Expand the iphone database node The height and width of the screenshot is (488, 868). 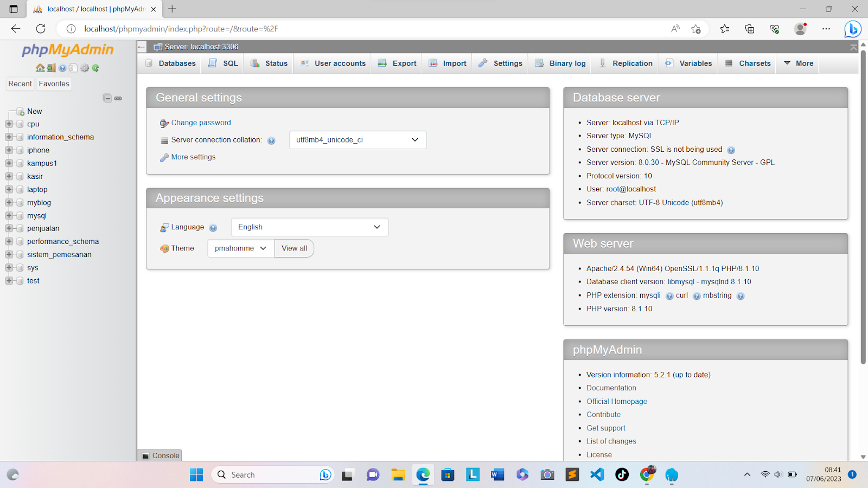(9, 150)
